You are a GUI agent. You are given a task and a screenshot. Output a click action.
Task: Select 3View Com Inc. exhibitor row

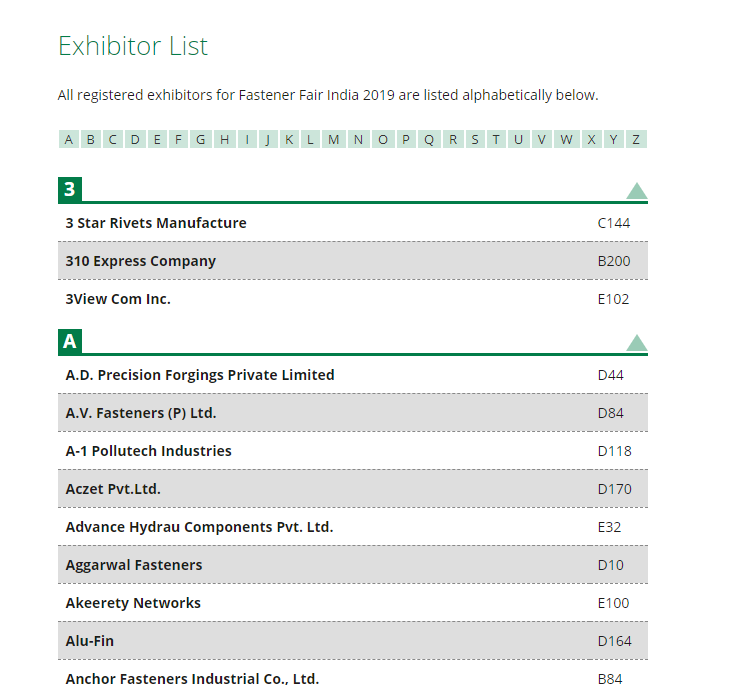point(353,299)
